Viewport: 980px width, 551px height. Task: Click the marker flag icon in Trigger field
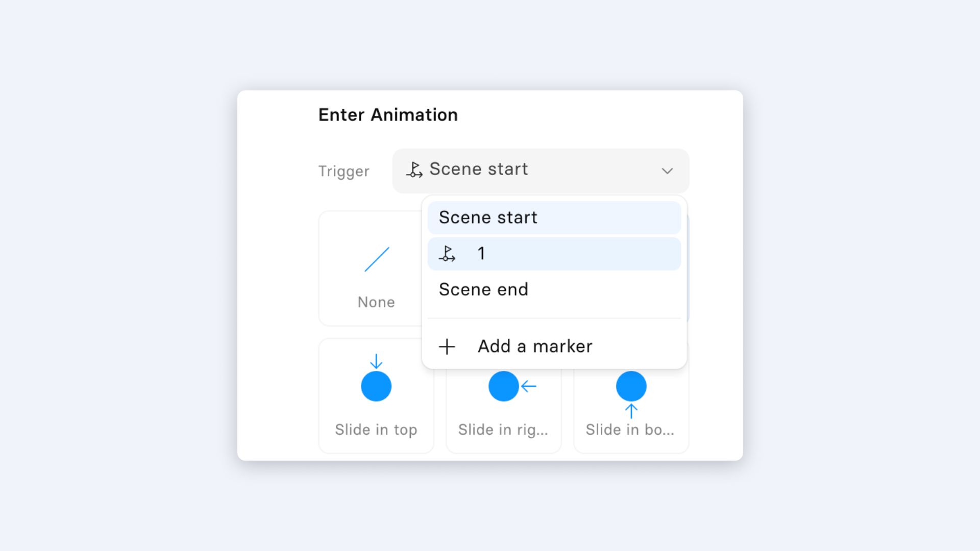click(x=414, y=169)
